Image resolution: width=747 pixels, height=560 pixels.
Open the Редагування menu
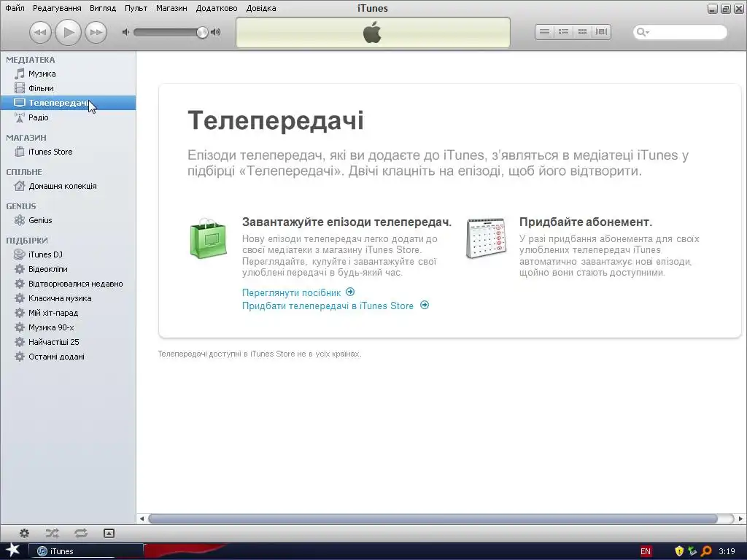tap(57, 8)
